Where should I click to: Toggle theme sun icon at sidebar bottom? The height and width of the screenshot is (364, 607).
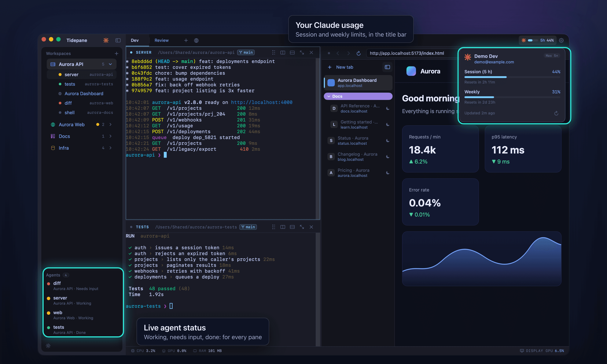pyautogui.click(x=48, y=346)
